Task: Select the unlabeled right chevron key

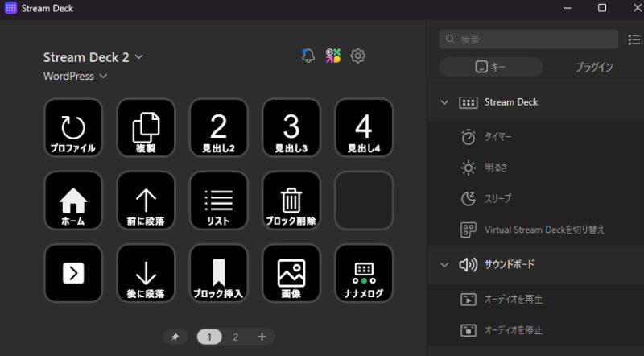Action: click(73, 273)
